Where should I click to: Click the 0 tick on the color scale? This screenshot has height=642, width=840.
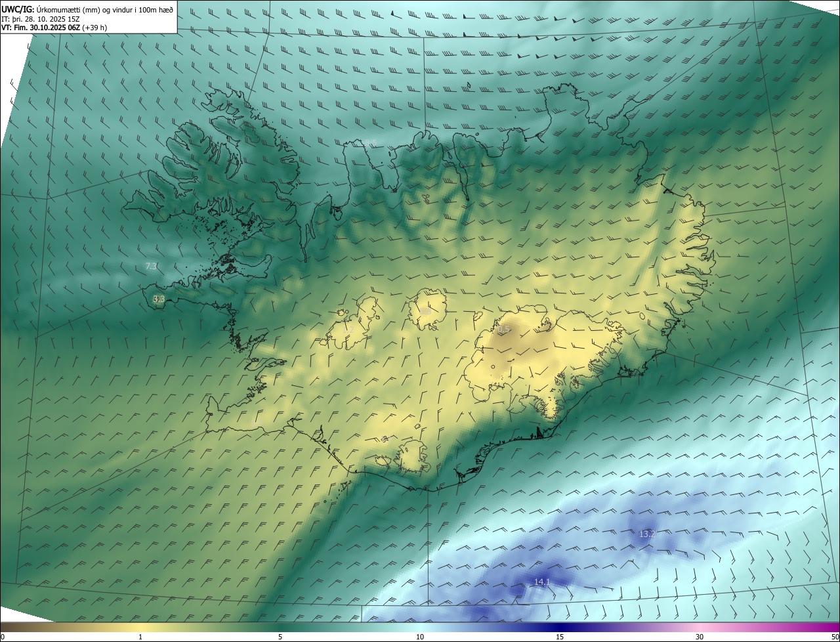[x=3, y=637]
